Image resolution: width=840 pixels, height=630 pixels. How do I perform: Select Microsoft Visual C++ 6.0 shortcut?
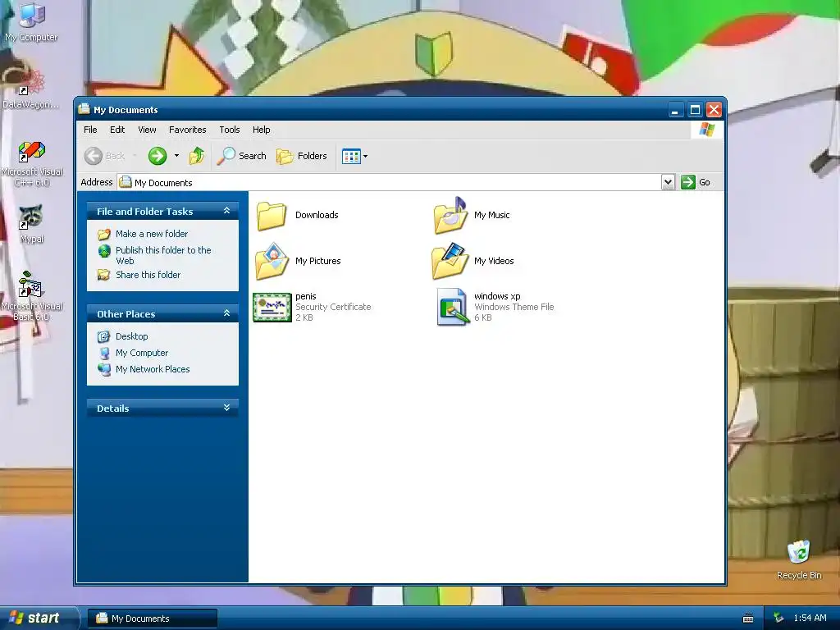[32, 163]
